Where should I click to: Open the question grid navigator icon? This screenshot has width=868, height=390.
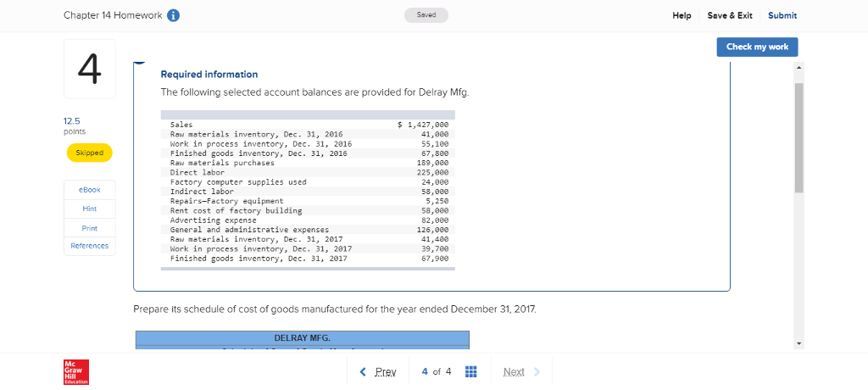[471, 371]
